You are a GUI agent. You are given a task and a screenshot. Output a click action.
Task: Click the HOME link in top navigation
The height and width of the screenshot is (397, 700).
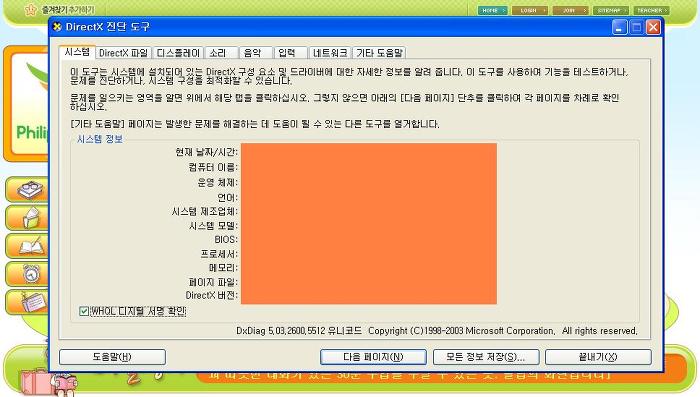point(492,10)
